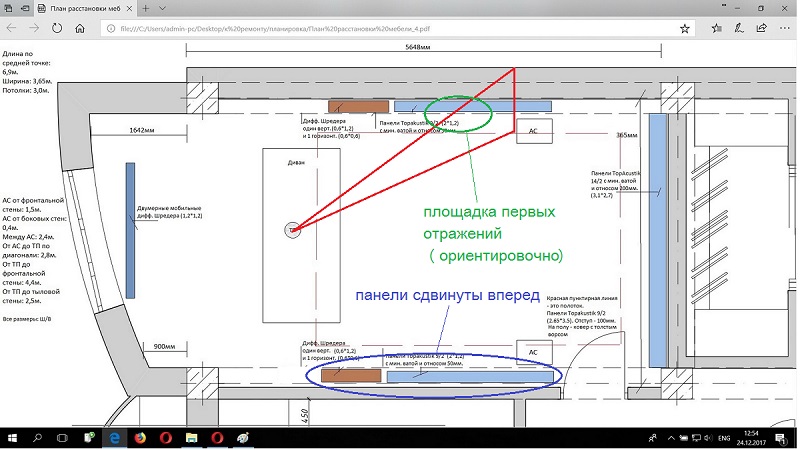The width and height of the screenshot is (800, 450).
Task: Click the Share icon in Edge toolbar
Action: tap(763, 29)
